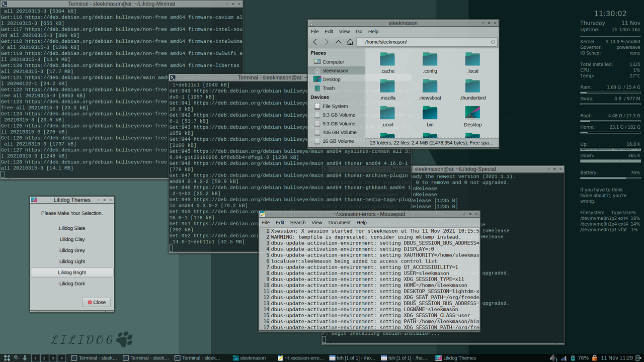Choose the Lilidog Clay theme
The width and height of the screenshot is (644, 362).
72,239
